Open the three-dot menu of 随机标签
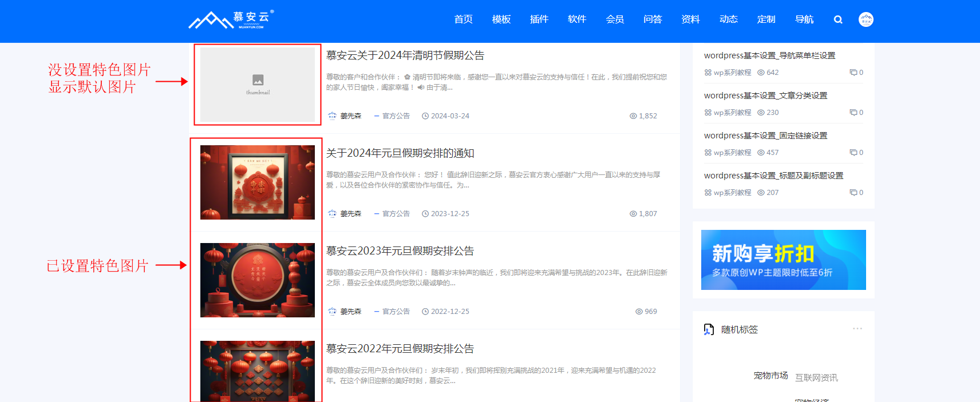This screenshot has width=980, height=402. pos(857,329)
